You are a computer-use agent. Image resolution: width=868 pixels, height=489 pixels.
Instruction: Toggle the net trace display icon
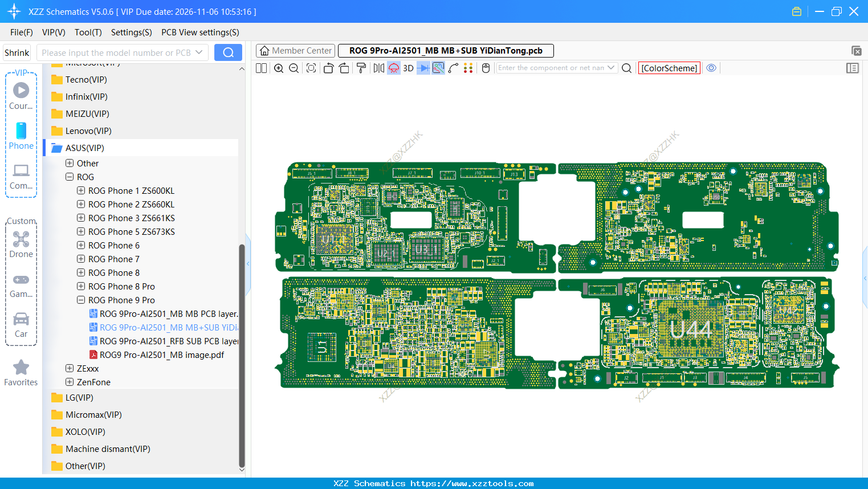pos(438,68)
